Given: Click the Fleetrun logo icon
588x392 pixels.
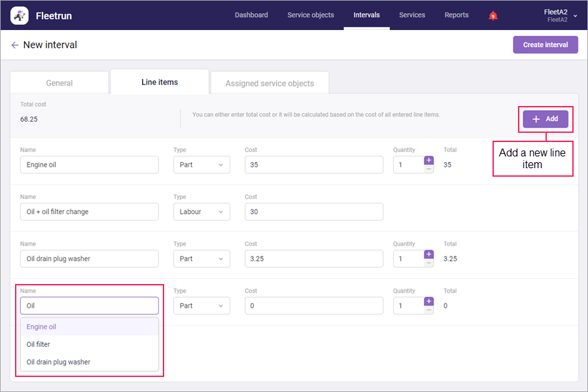Looking at the screenshot, I should (20, 15).
